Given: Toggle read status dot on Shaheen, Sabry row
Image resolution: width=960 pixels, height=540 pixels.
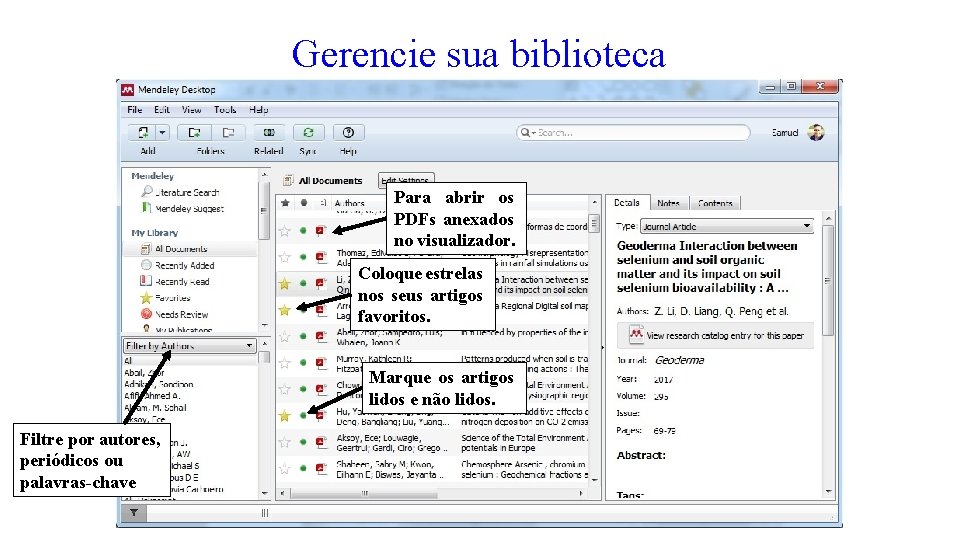Looking at the screenshot, I should [x=303, y=468].
